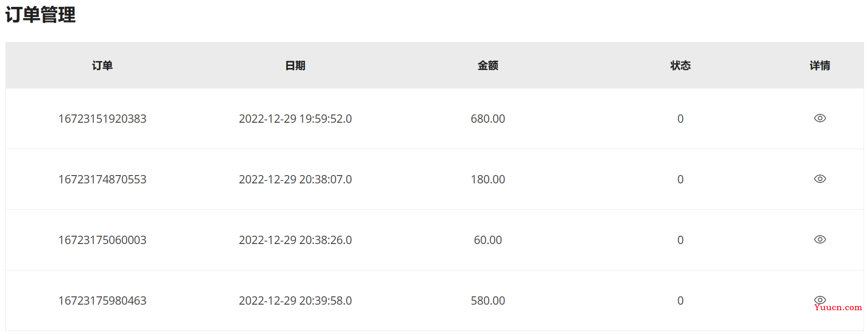Click the 订单管理 page heading
This screenshot has width=868, height=334.
(x=40, y=15)
